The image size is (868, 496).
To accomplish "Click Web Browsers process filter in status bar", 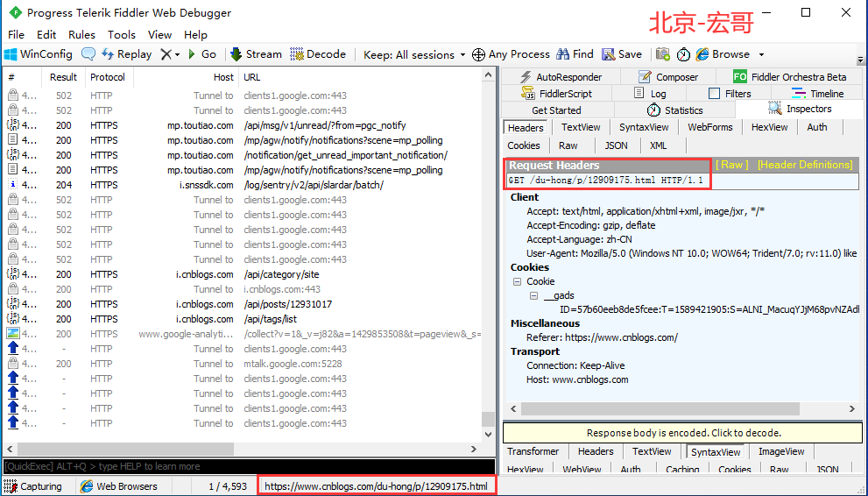I will click(x=118, y=486).
